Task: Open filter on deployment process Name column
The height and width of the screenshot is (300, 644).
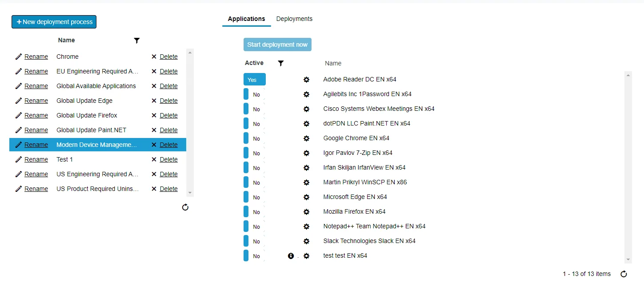Action: pos(137,41)
